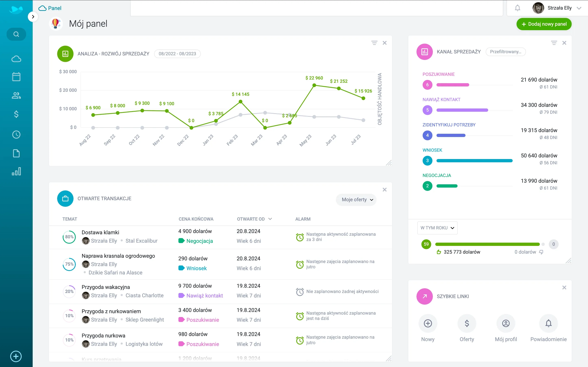This screenshot has height=367, width=588.
Task: Open the activity history clock icon
Action: pos(16,135)
